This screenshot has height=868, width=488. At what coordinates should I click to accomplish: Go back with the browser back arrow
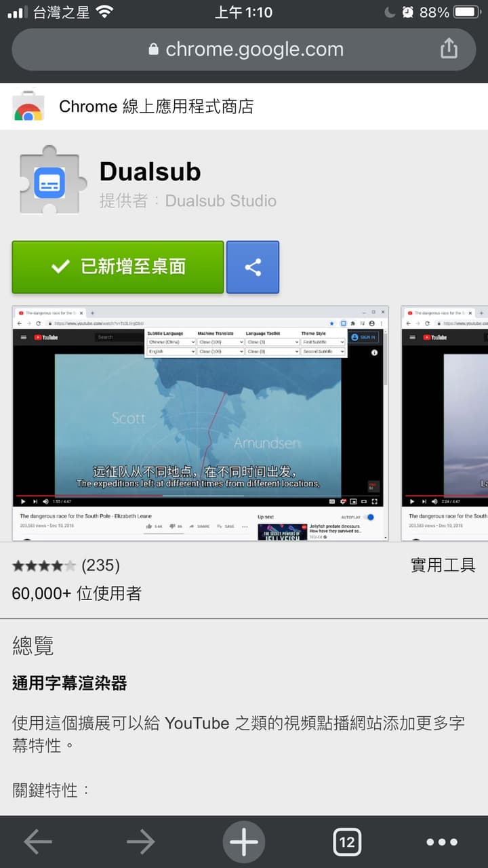(x=38, y=842)
